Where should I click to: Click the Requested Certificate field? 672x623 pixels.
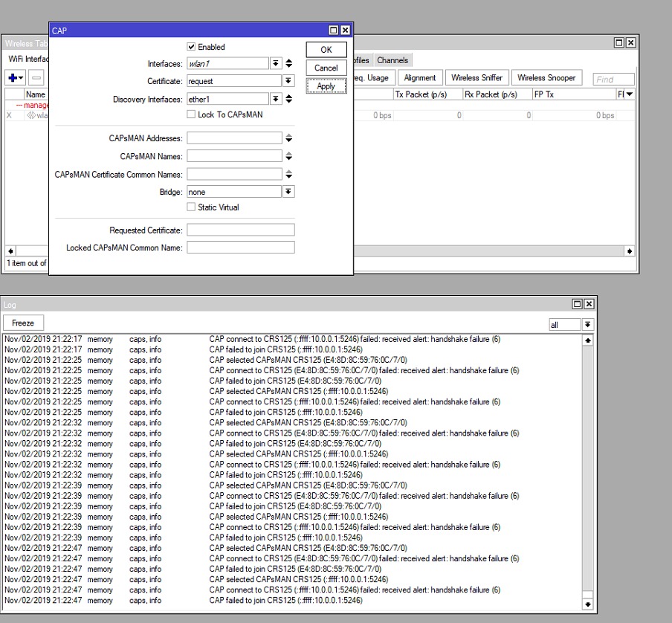[240, 230]
